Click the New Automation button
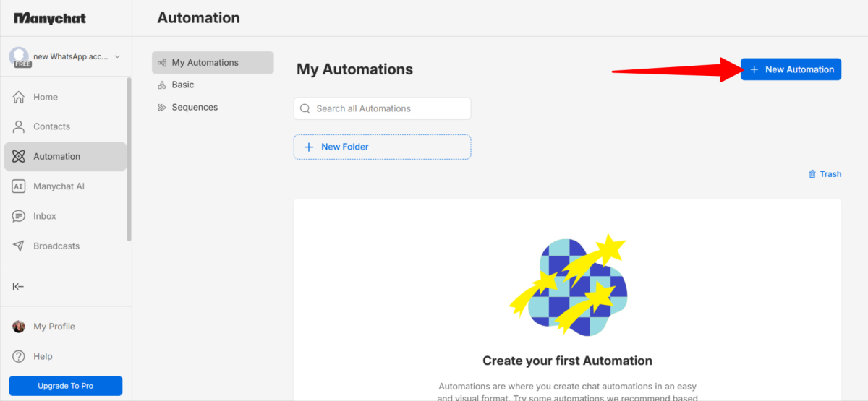The width and height of the screenshot is (868, 401). tap(791, 69)
